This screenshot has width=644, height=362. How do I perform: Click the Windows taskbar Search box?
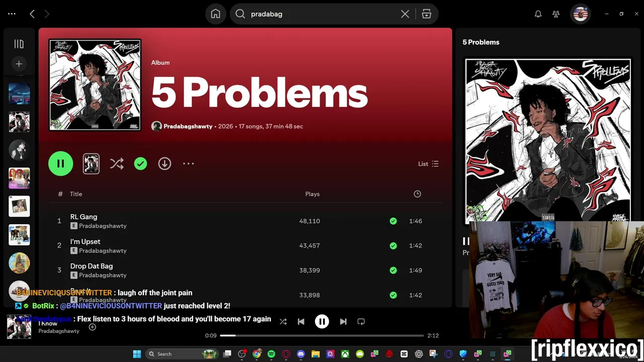click(x=182, y=354)
